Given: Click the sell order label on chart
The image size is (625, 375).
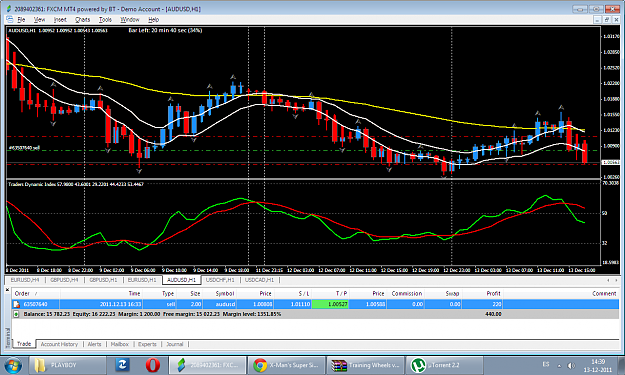Looking at the screenshot, I should (24, 147).
